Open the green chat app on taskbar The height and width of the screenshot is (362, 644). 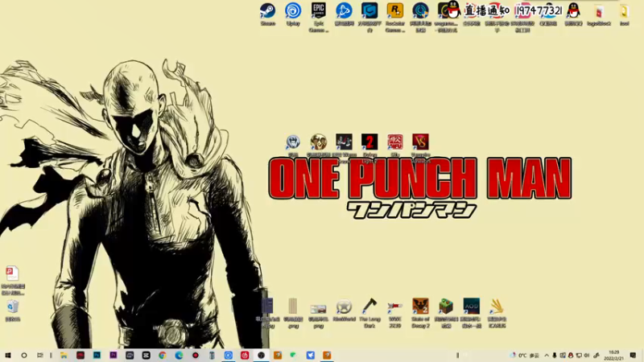pos(293,356)
